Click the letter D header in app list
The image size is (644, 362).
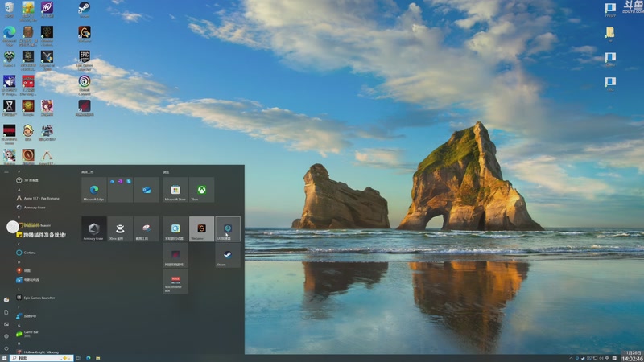click(19, 262)
